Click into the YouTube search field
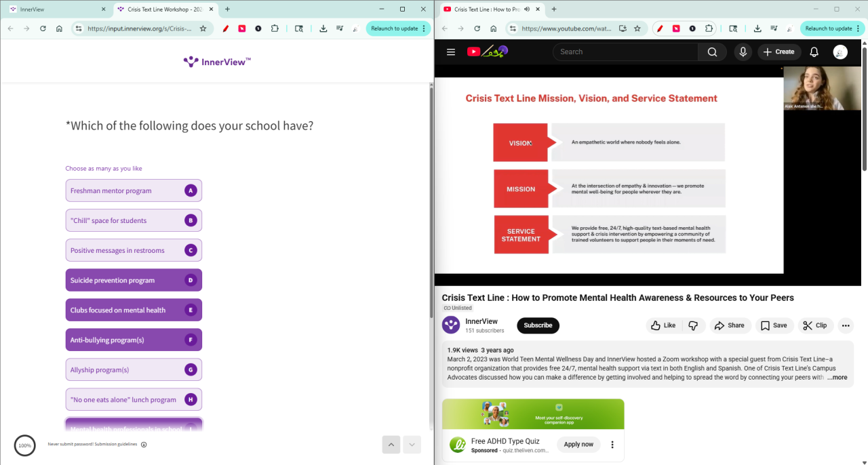 click(625, 52)
